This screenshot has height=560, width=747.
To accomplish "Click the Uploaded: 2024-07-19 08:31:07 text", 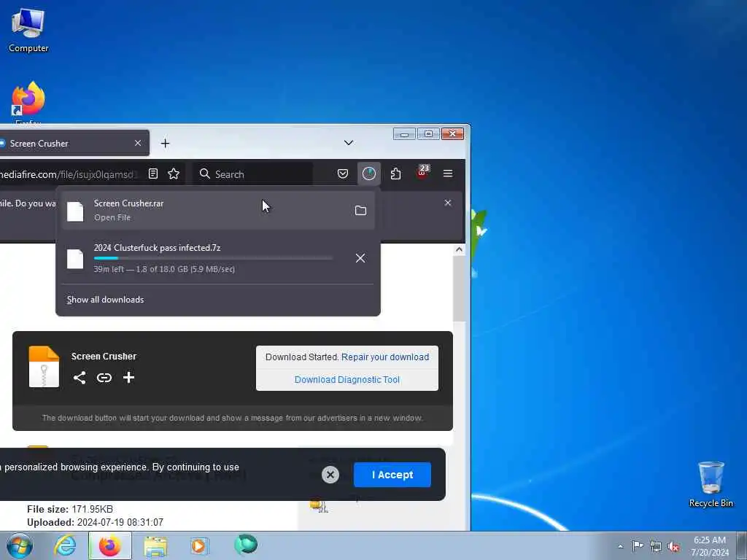I will (x=95, y=522).
